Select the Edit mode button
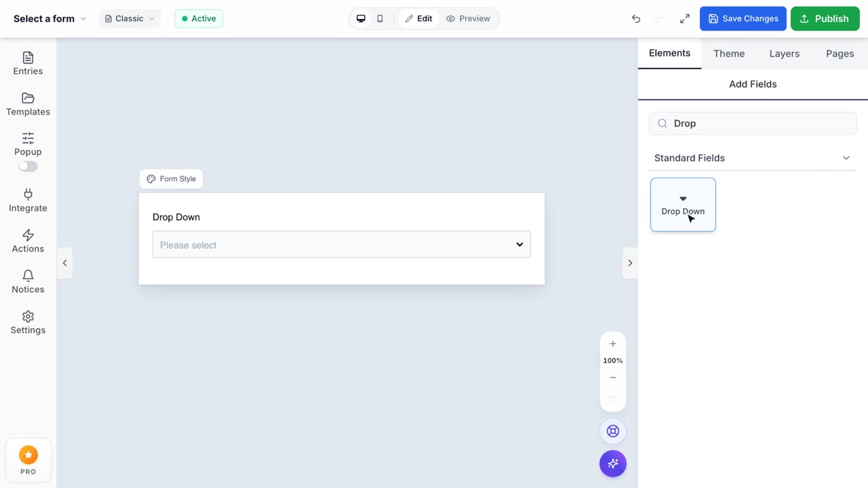The height and width of the screenshot is (488, 868). pos(418,18)
